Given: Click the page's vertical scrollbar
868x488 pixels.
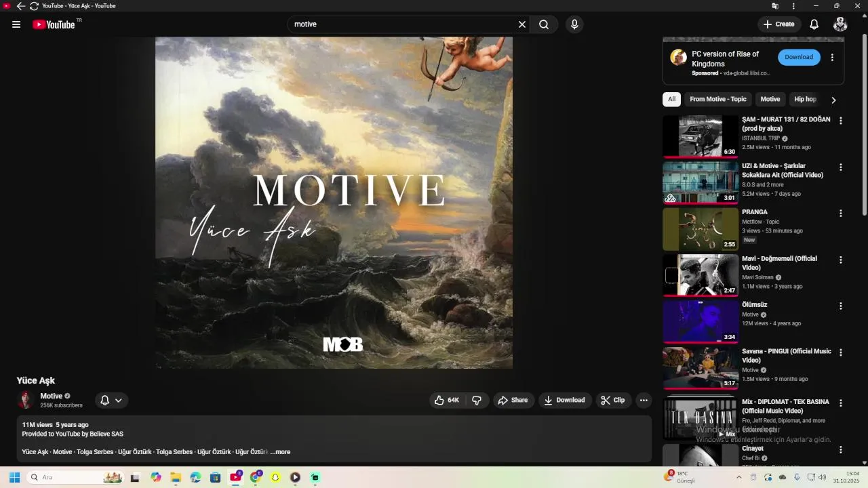Looking at the screenshot, I should tap(864, 125).
